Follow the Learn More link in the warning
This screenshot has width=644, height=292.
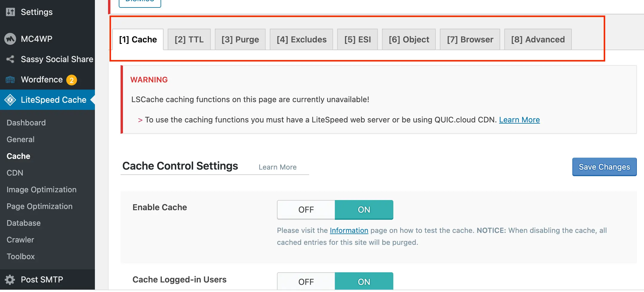coord(519,120)
